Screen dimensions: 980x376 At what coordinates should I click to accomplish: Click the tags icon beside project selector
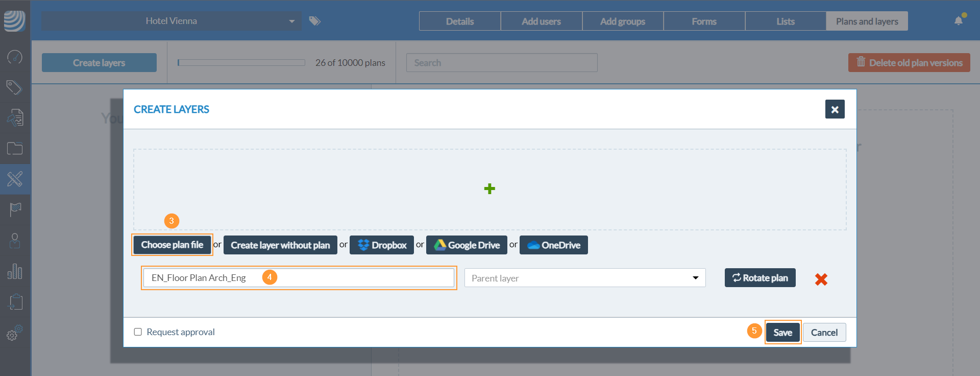(x=315, y=21)
